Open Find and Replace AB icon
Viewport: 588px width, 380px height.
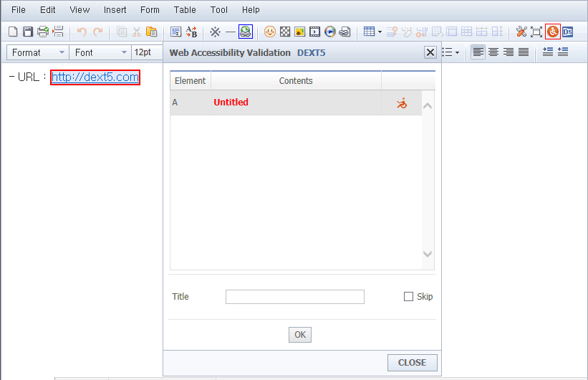tap(192, 32)
